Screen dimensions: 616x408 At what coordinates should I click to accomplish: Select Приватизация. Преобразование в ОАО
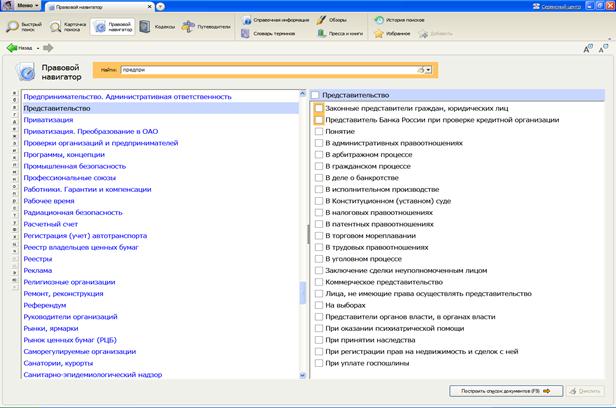point(91,132)
